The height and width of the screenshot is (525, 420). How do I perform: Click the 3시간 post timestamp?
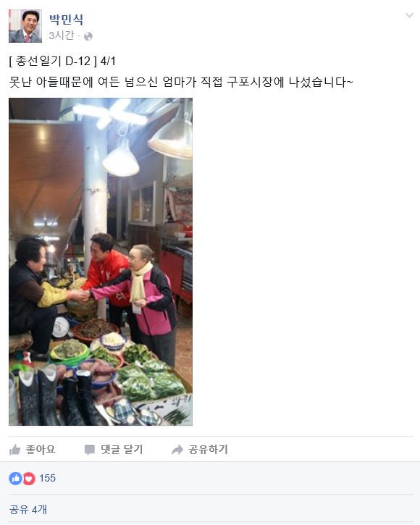(x=62, y=35)
